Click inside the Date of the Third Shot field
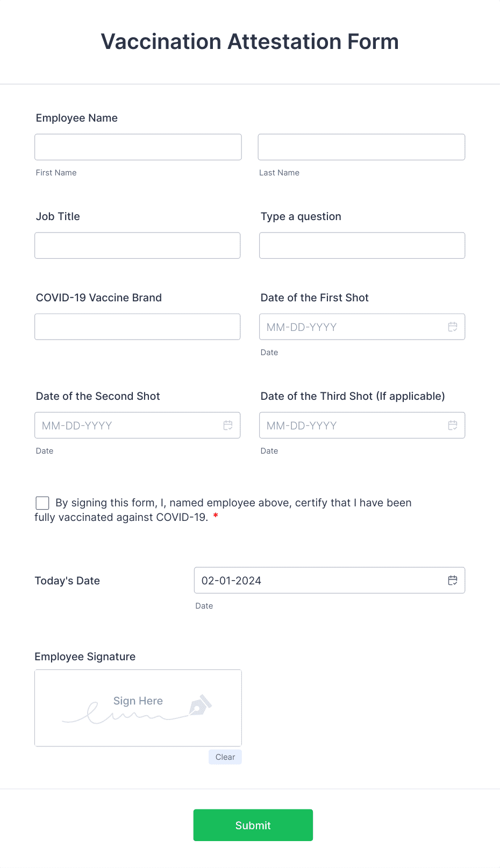The image size is (500, 868). click(344, 425)
